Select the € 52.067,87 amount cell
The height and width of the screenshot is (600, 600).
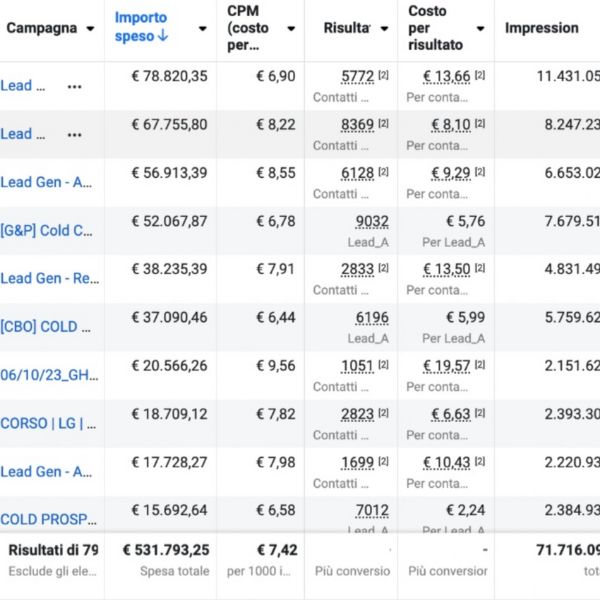click(170, 221)
